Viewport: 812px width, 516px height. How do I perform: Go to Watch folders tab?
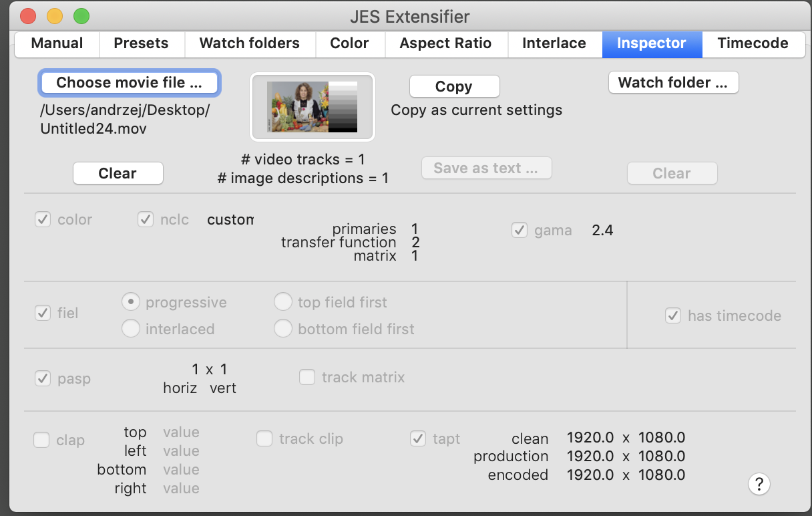tap(249, 43)
